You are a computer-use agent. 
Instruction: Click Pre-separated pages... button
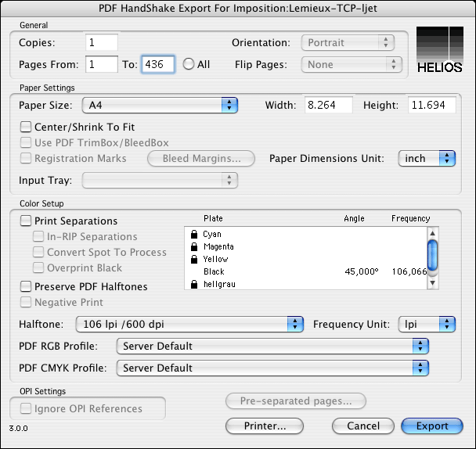296,401
